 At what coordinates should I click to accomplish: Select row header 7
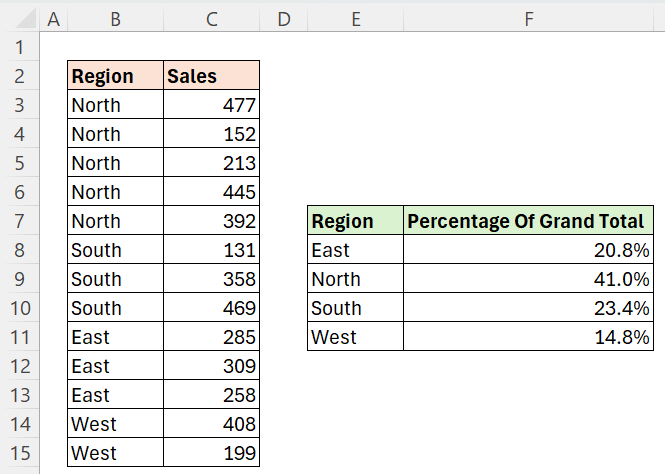pos(19,221)
